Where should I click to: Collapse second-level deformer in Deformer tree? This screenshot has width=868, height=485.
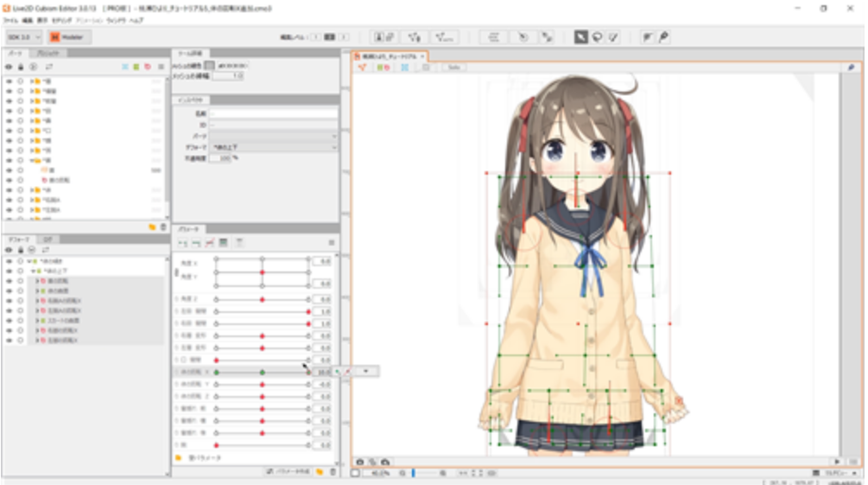(x=33, y=271)
